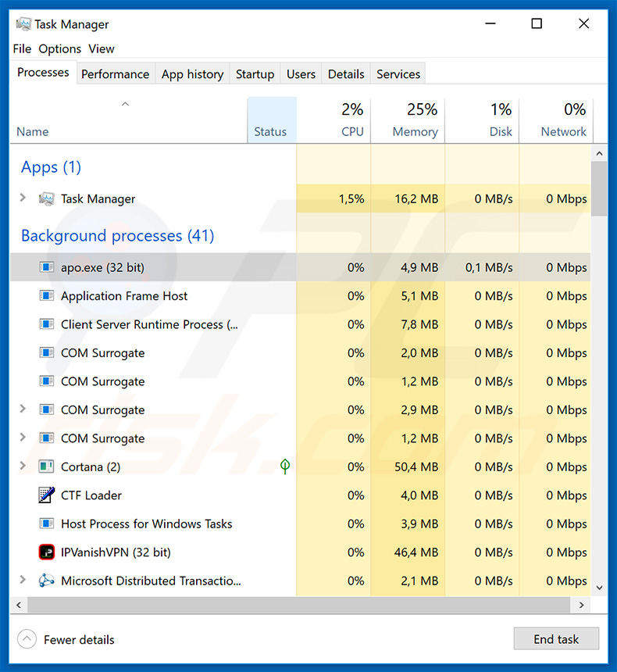
Task: Open the Startup tab
Action: tap(255, 74)
